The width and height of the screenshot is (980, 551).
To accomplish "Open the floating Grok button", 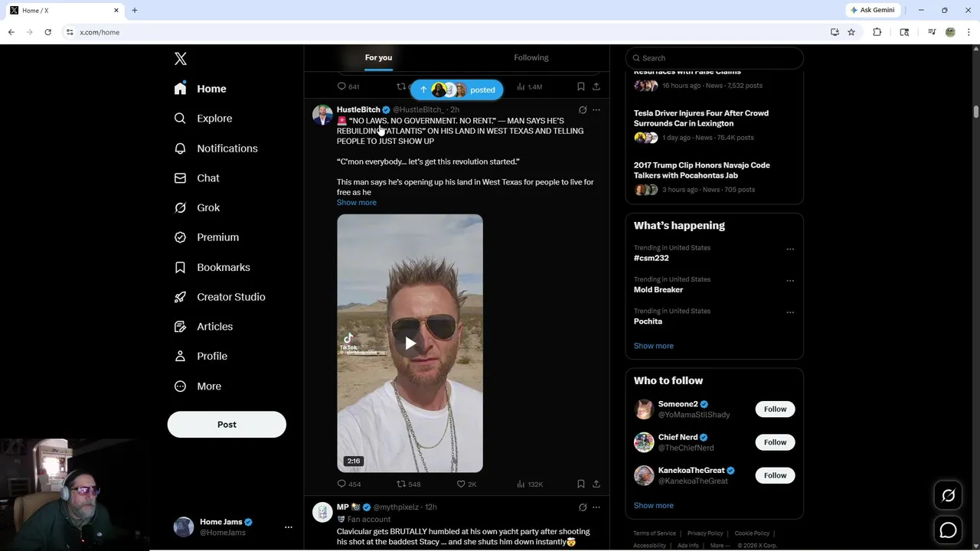I will pos(948,496).
